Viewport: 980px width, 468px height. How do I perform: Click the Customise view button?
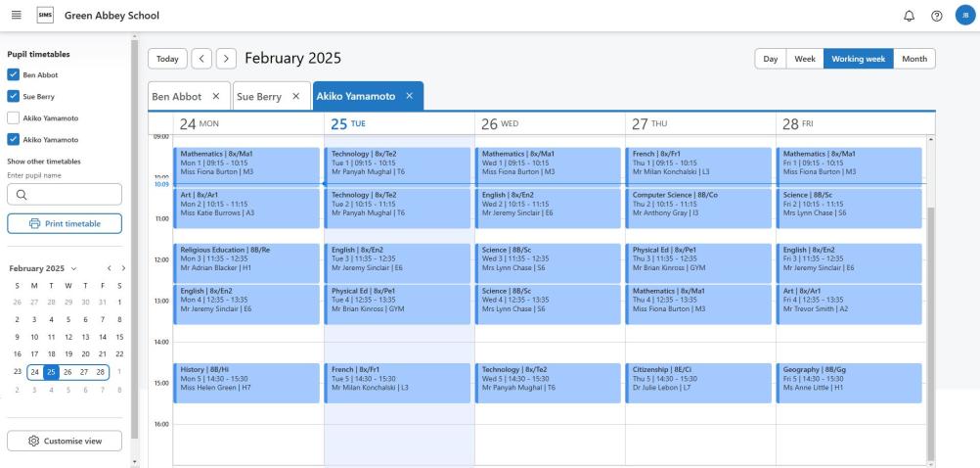(x=65, y=441)
